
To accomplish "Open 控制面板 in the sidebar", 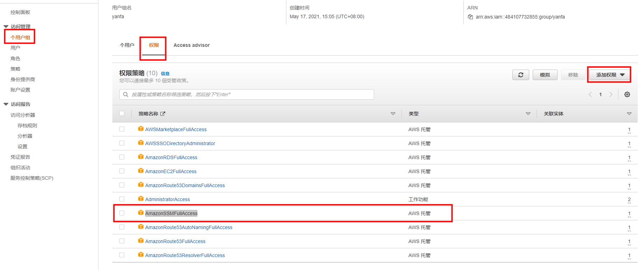I will 20,12.
